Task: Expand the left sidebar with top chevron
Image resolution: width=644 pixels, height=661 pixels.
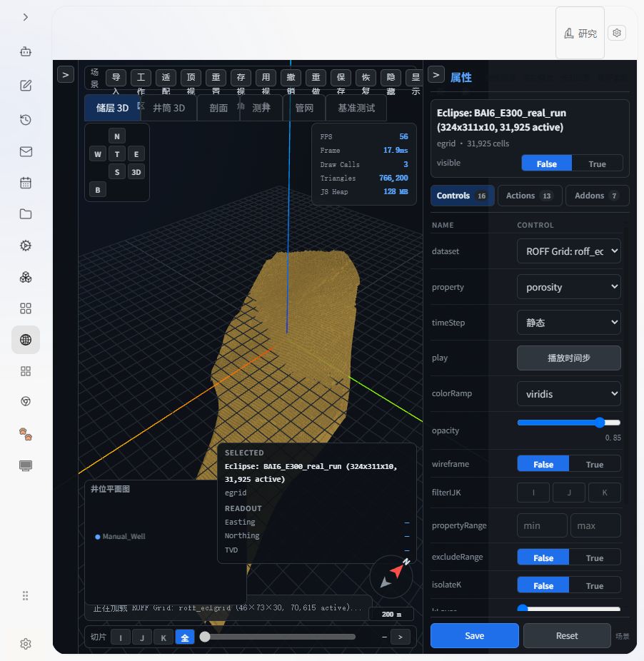Action: pos(26,17)
